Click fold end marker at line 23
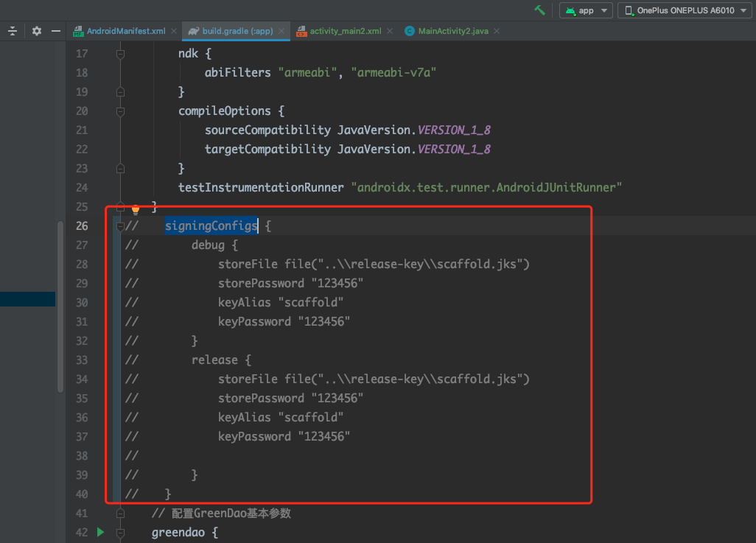The height and width of the screenshot is (543, 756). point(121,168)
